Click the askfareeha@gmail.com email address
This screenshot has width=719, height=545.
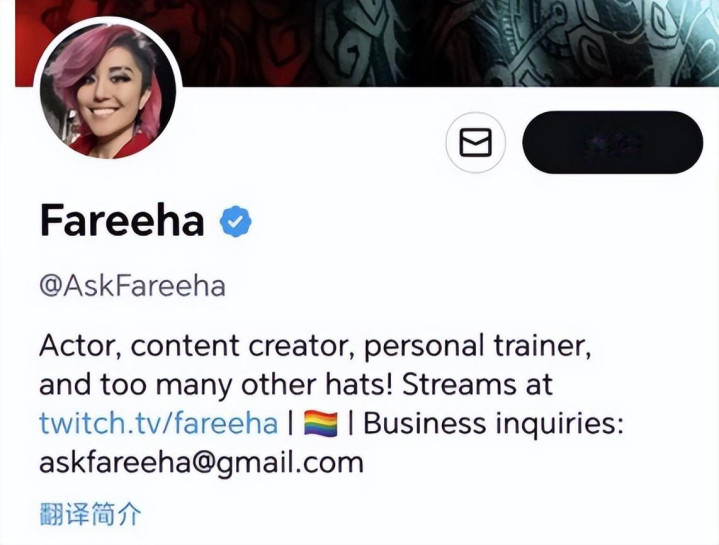[x=201, y=462]
